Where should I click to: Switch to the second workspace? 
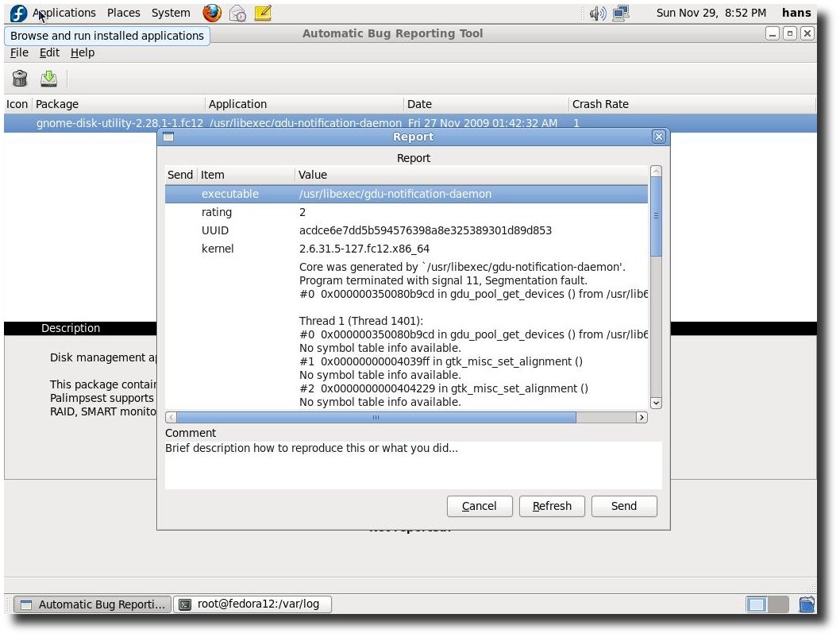tap(778, 605)
